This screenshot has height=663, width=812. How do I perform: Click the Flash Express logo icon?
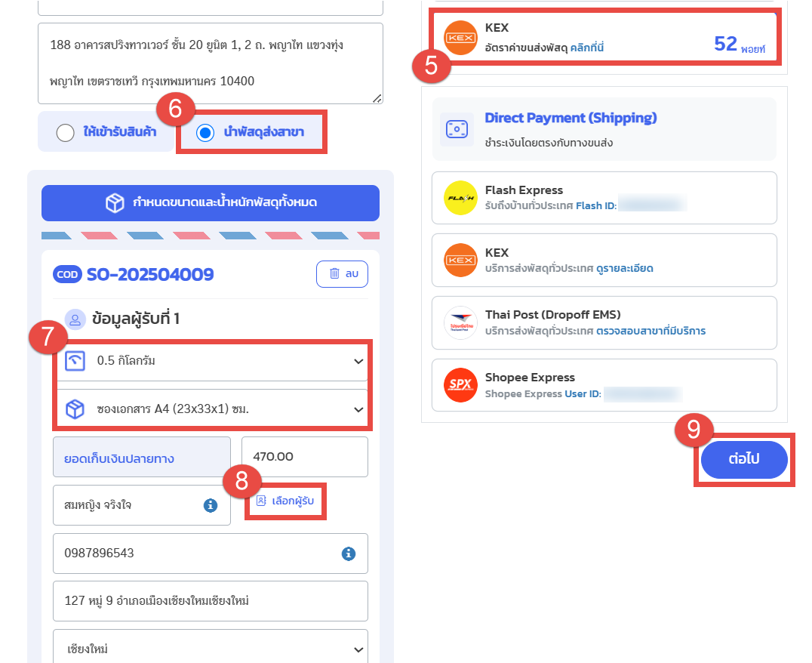point(460,198)
